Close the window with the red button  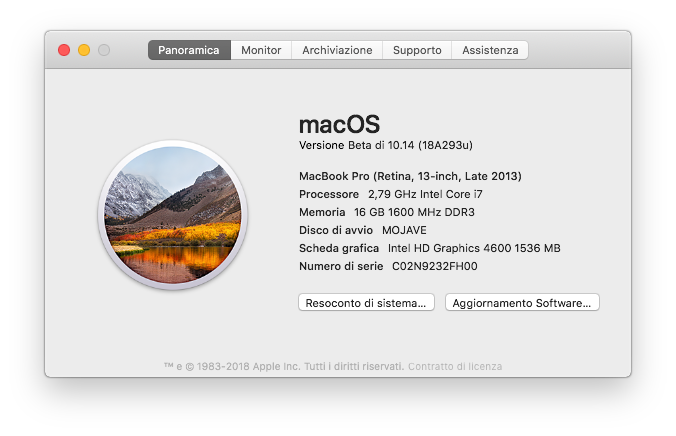[64, 50]
